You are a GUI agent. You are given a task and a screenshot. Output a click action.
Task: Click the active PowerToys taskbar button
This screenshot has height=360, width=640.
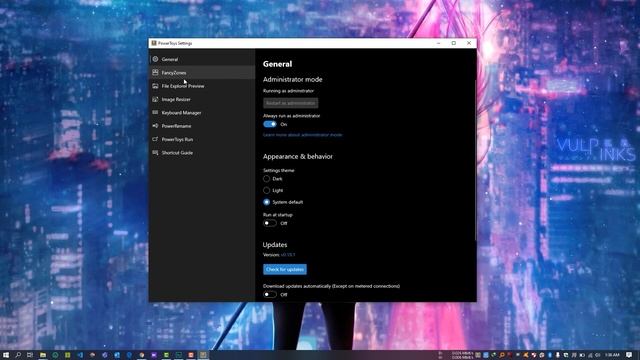pos(203,355)
